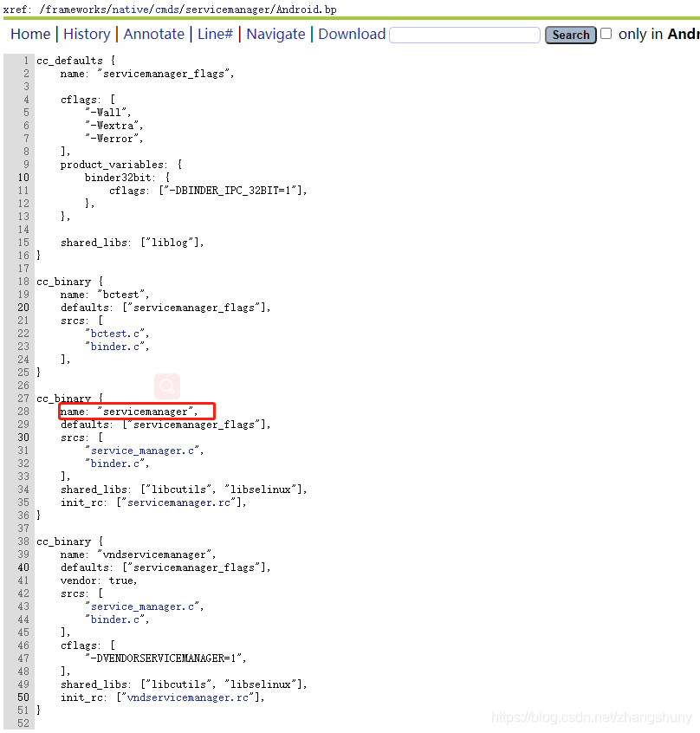Open the Home link
The image size is (700, 733).
(30, 34)
